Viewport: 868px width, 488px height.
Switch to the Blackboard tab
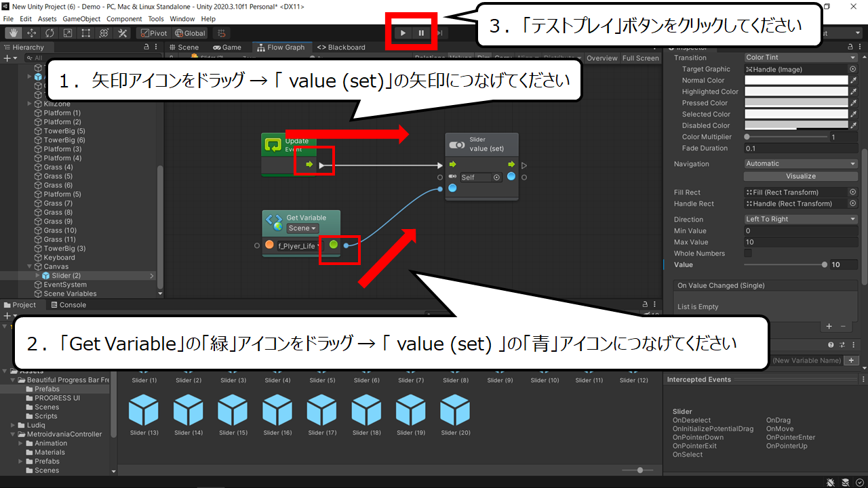341,47
